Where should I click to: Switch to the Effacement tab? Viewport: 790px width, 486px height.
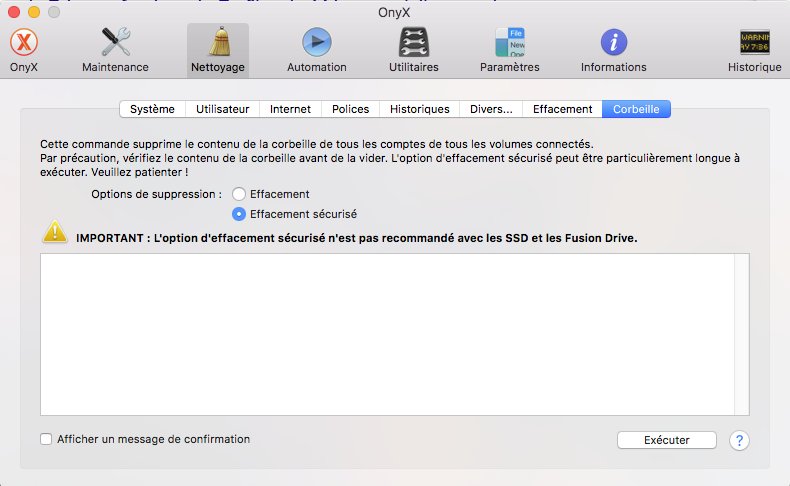coord(562,109)
